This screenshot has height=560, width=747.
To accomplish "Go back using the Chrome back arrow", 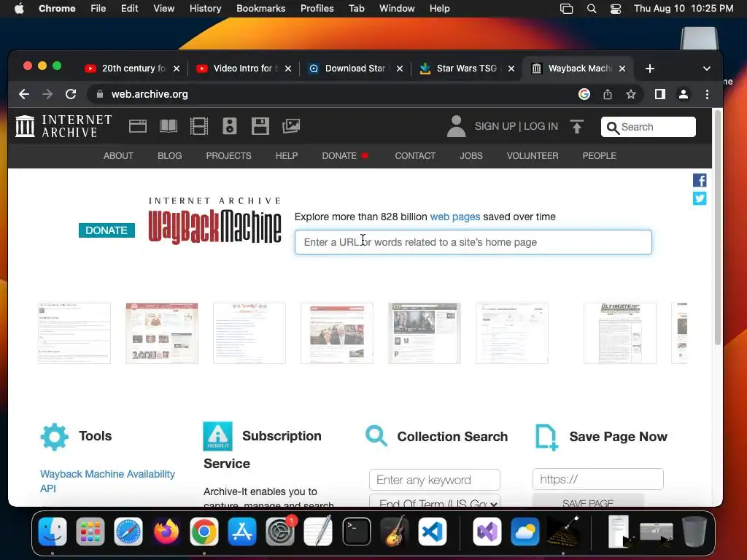I will [x=24, y=94].
